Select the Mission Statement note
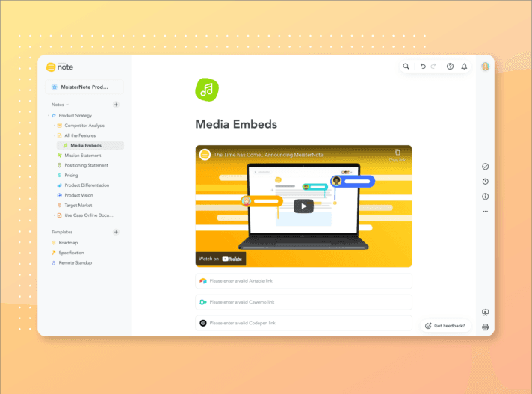This screenshot has width=532, height=394. (x=82, y=156)
